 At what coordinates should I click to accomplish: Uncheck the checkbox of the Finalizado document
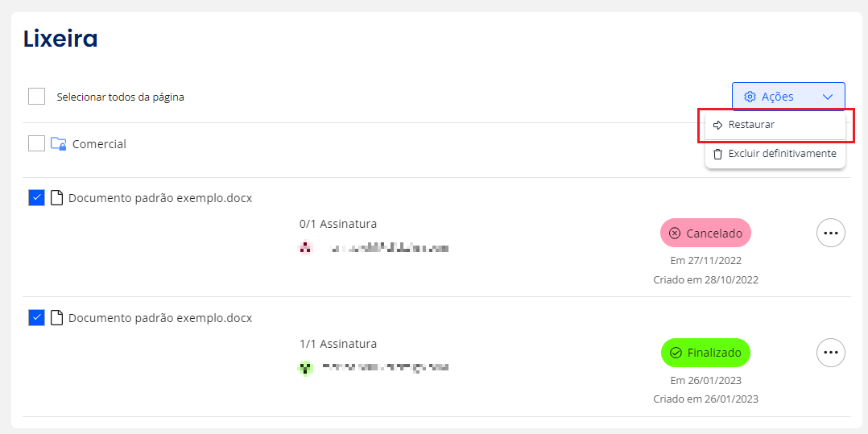pyautogui.click(x=36, y=318)
